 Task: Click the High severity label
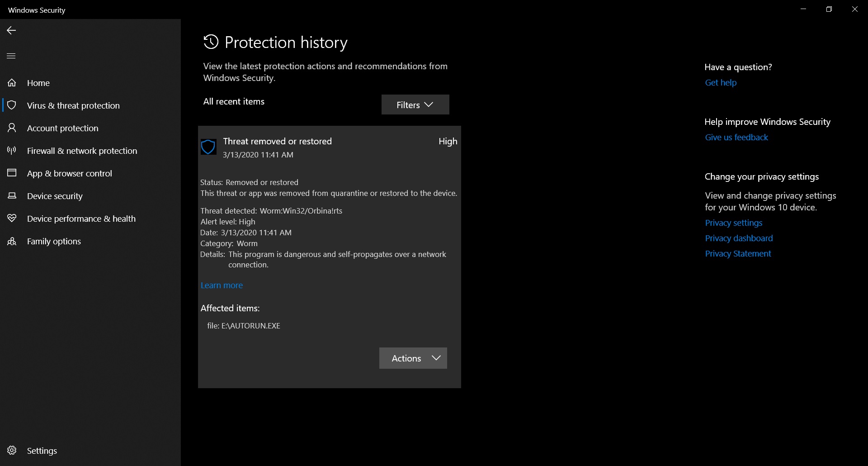tap(448, 141)
